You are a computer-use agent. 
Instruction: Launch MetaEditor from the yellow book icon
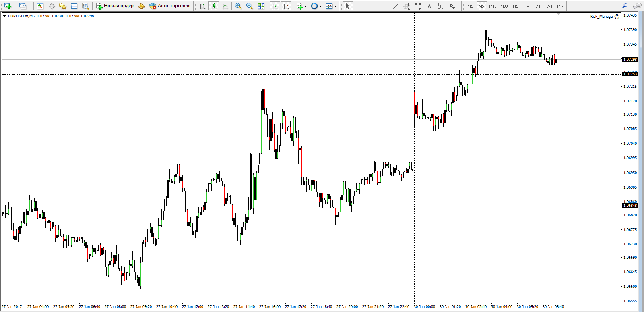[141, 6]
